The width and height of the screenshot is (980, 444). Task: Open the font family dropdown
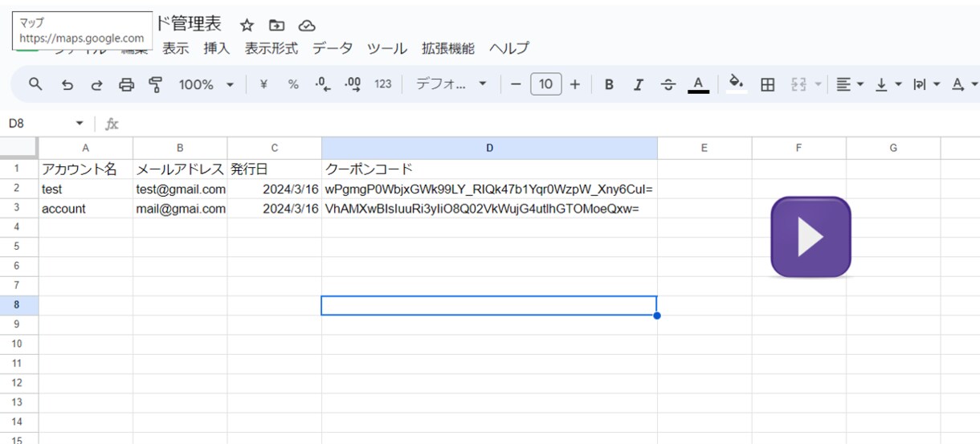(451, 84)
